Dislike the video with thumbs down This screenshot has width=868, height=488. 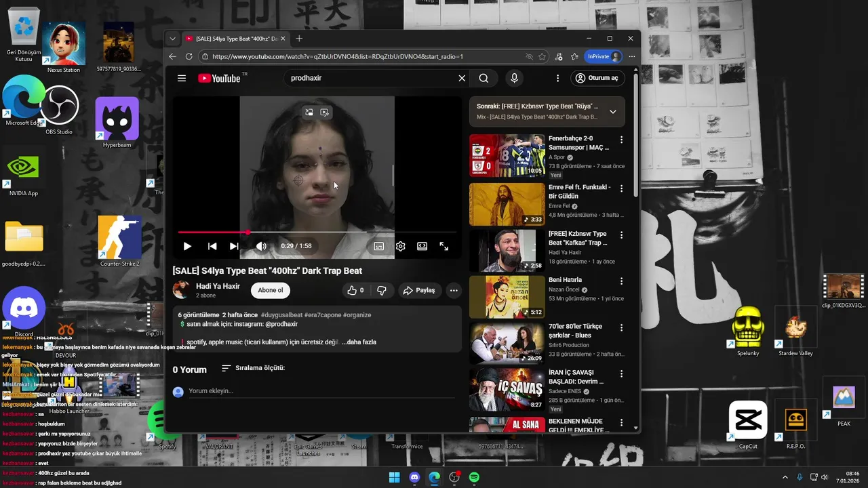click(382, 290)
